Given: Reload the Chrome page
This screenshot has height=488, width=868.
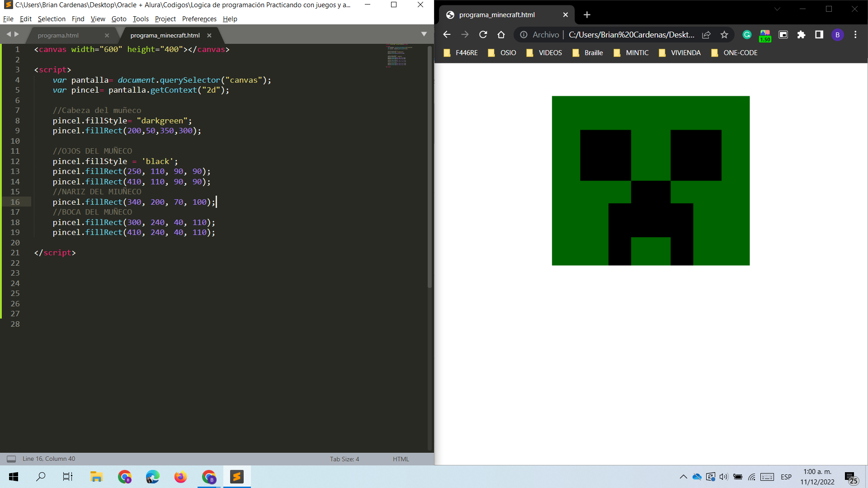Looking at the screenshot, I should pos(483,35).
